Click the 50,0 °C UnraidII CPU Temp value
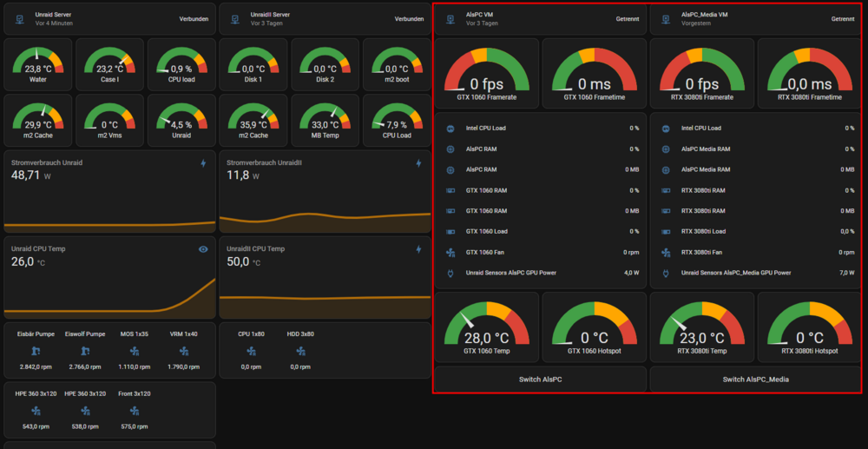 coord(244,261)
